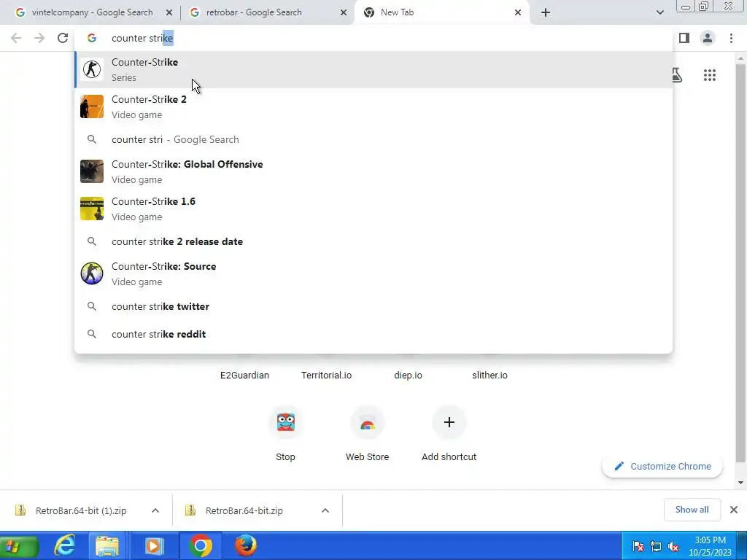Viewport: 747px width, 560px height.
Task: Choose 'counter strike 2 release date' suggestion
Action: click(373, 241)
